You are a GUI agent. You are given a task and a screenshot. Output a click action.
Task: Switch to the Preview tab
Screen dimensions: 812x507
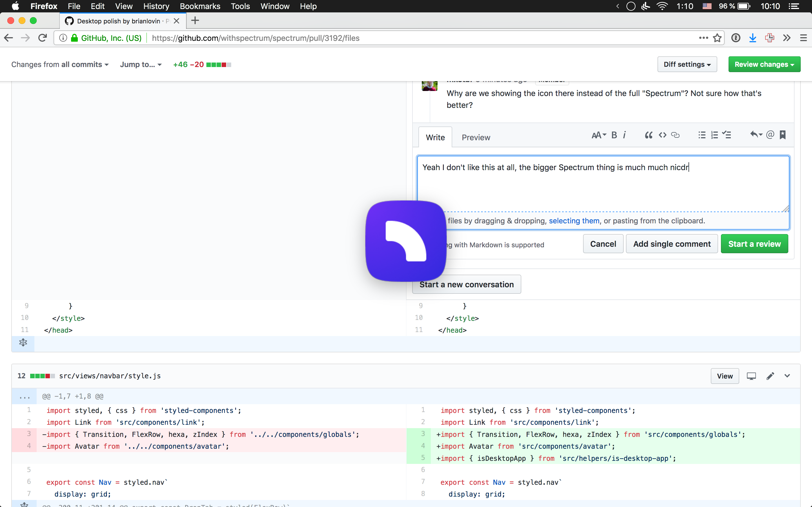pyautogui.click(x=476, y=137)
